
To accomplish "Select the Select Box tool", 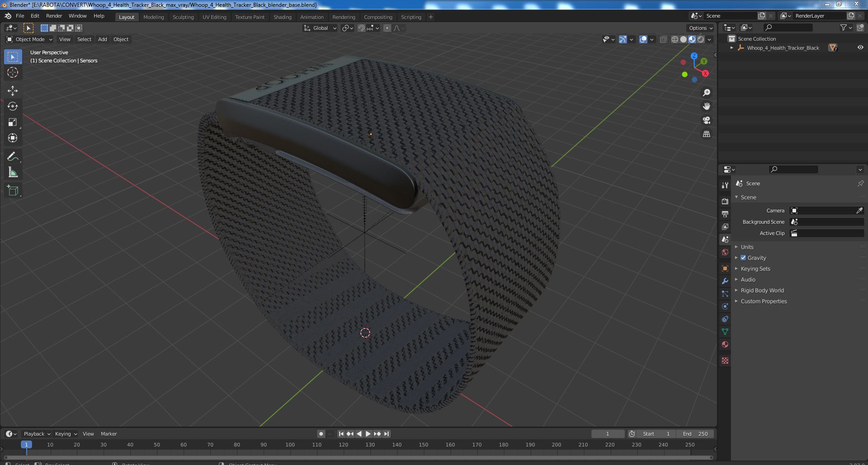I will click(x=13, y=57).
